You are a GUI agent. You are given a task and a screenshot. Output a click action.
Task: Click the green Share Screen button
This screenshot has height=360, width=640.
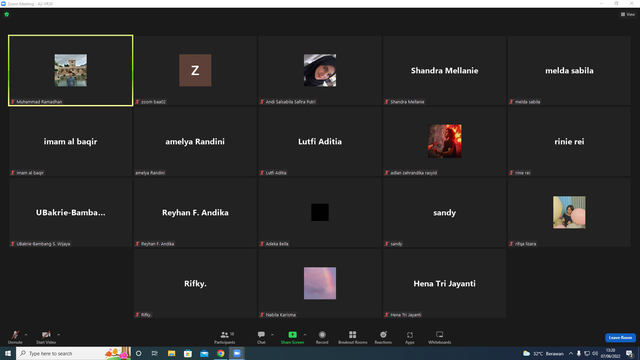pos(292,337)
